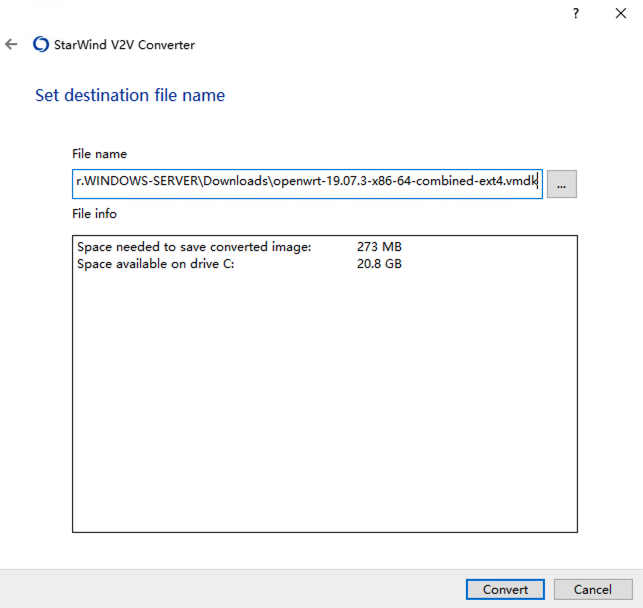
Task: Browse for destination with the ellipsis button
Action: (561, 184)
